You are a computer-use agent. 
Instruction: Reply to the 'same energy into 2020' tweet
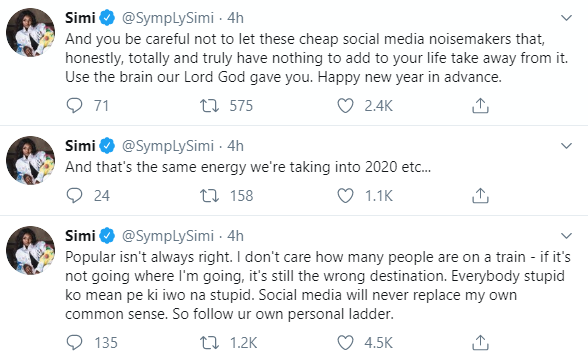(x=74, y=196)
